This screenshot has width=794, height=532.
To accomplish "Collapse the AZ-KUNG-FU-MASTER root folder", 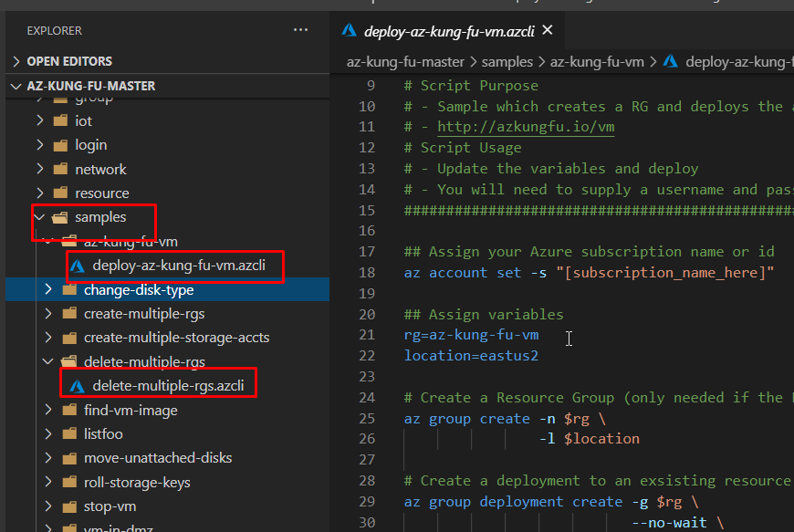I will tap(16, 86).
